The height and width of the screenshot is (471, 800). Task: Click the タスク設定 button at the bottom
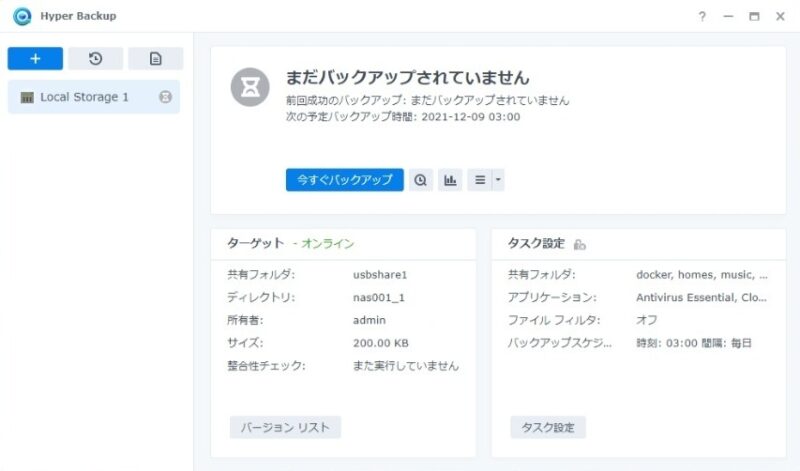click(x=548, y=427)
